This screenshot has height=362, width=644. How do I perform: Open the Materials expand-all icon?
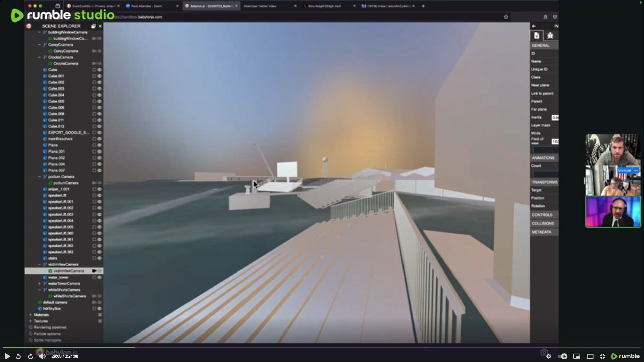coord(100,315)
